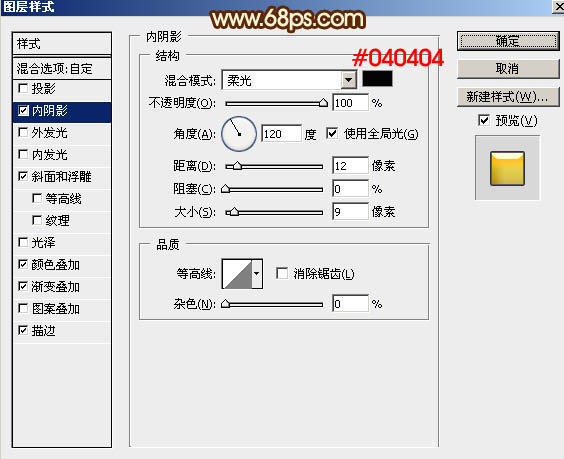This screenshot has width=564, height=459.
Task: Open the 样式 list header
Action: click(62, 44)
